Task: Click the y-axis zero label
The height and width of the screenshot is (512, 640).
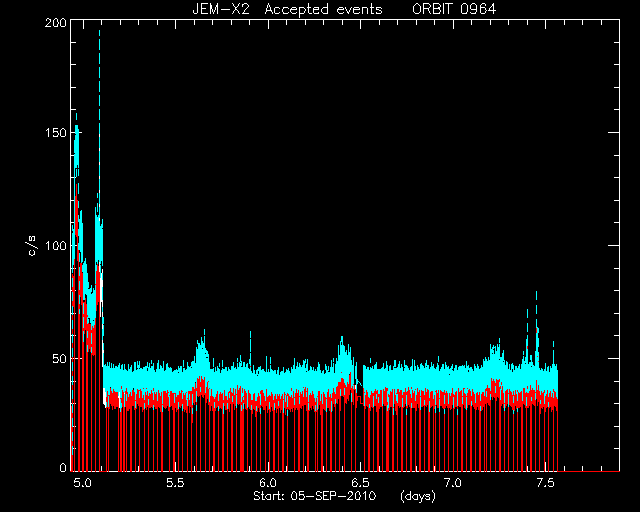Action: click(63, 467)
